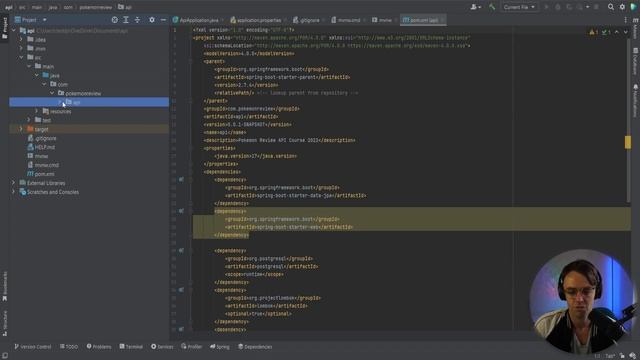Collapse the api root project node
This screenshot has width=640, height=360.
pos(13,31)
